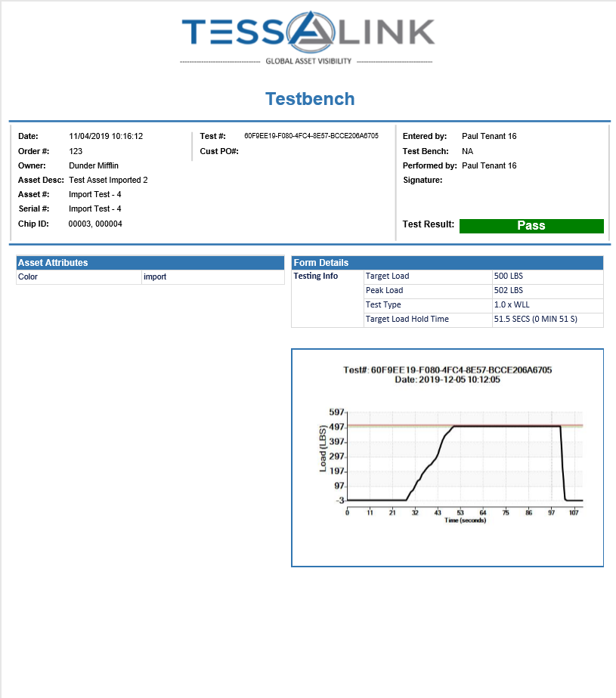This screenshot has height=698, width=616.
Task: Click the Dunder Mifflin owner value
Action: point(94,165)
